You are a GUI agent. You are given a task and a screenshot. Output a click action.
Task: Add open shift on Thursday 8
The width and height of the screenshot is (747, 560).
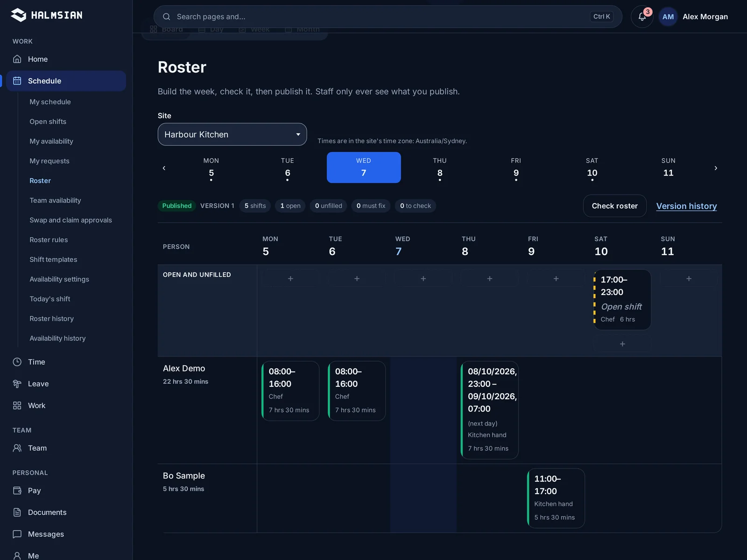pyautogui.click(x=490, y=279)
